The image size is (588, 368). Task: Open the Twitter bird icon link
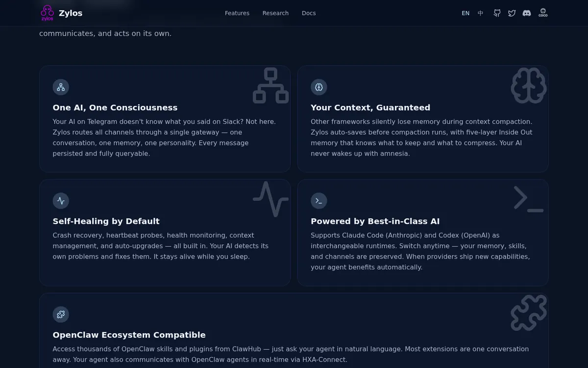coord(512,13)
